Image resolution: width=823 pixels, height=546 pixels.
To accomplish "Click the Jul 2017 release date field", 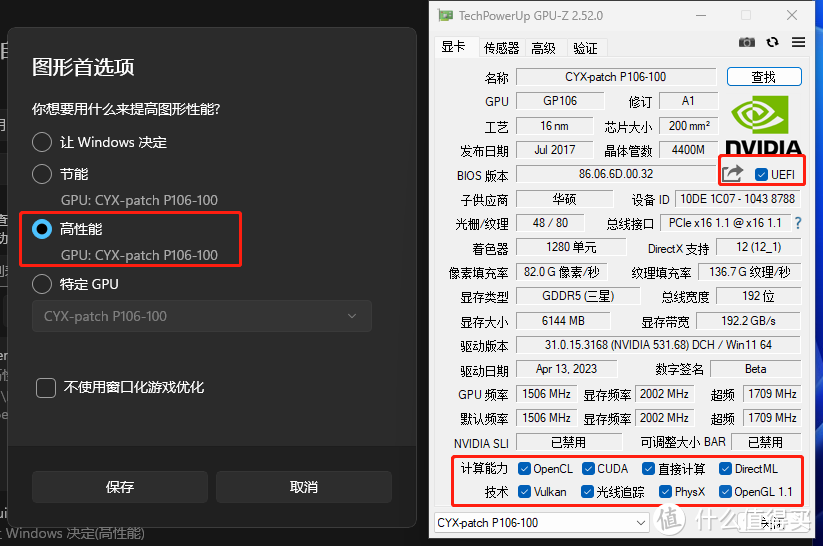I will coord(554,150).
